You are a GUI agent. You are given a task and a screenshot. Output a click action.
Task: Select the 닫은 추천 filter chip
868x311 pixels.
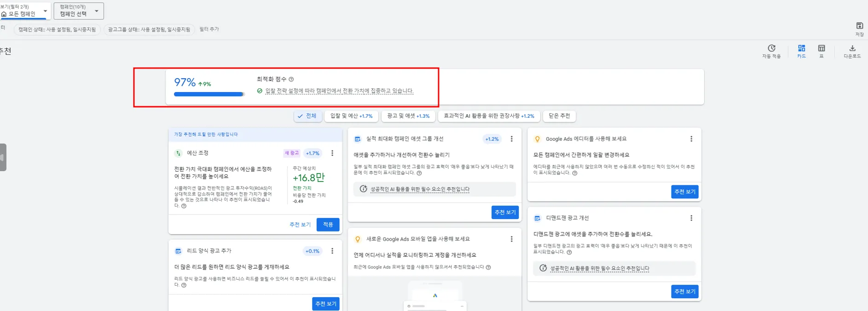click(x=559, y=116)
